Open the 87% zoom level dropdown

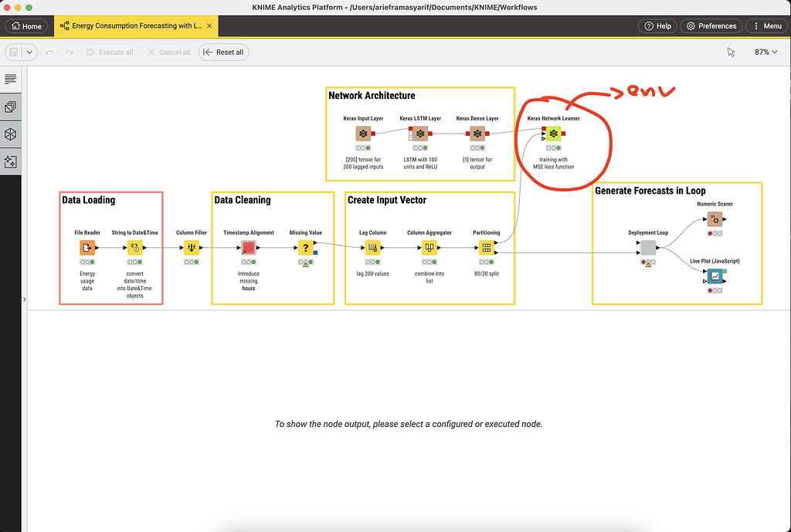766,51
